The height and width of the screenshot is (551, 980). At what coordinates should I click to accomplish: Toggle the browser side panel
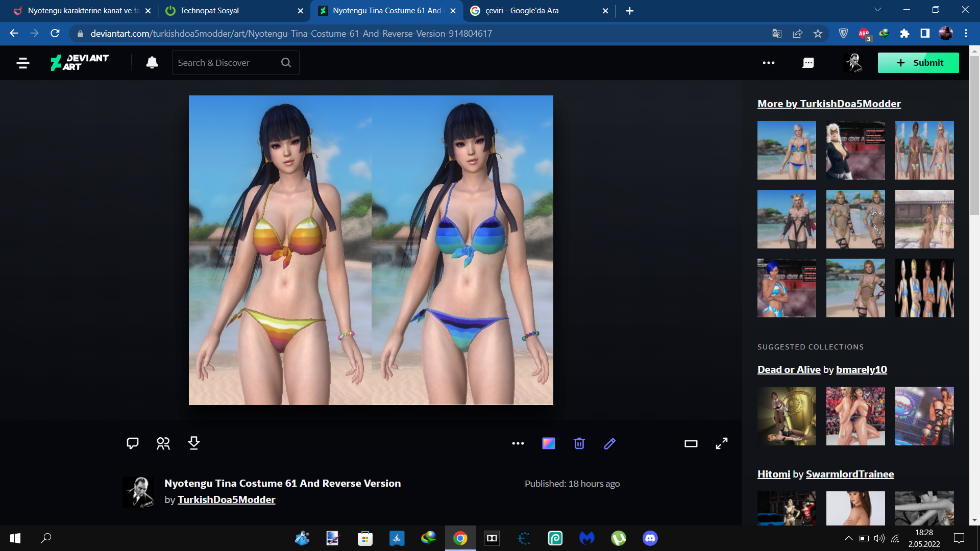coord(925,33)
